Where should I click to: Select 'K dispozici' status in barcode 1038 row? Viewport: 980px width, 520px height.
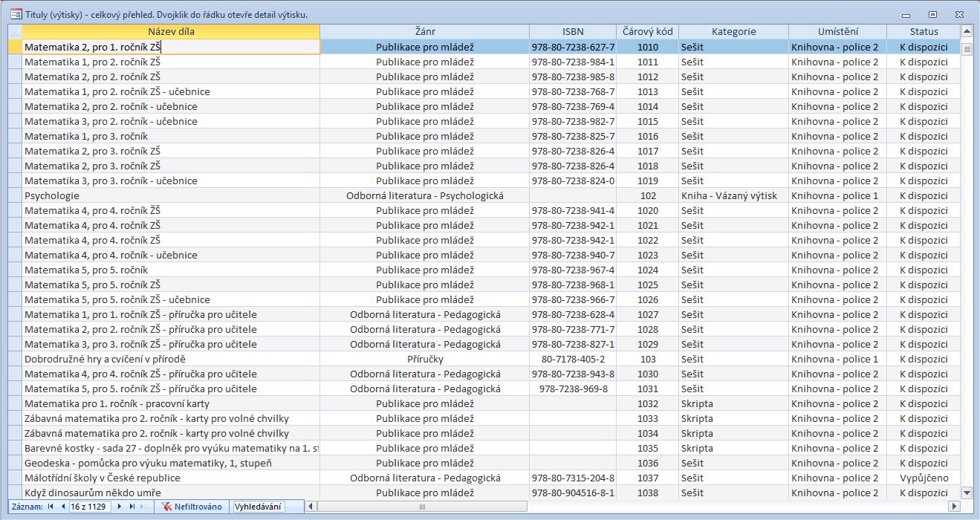click(x=924, y=493)
